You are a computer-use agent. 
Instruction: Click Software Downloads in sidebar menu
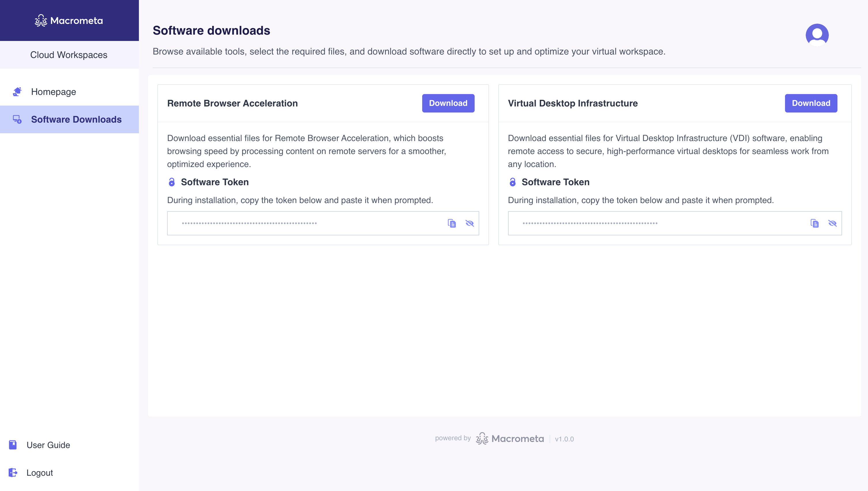click(76, 119)
